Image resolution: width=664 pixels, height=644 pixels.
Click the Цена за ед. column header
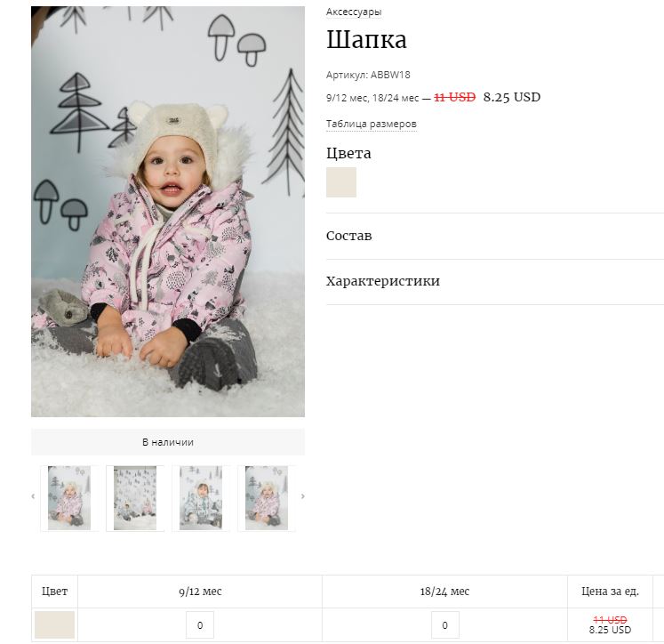pos(610,592)
